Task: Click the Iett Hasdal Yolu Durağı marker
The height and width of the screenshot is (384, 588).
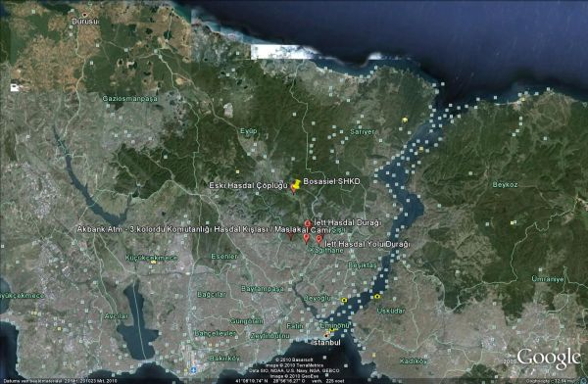Action: pos(318,239)
